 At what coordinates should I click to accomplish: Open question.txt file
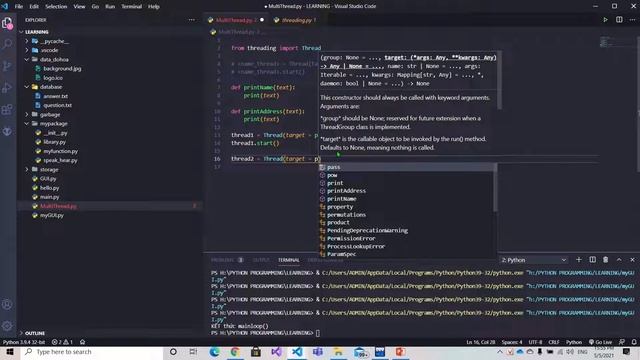57,105
